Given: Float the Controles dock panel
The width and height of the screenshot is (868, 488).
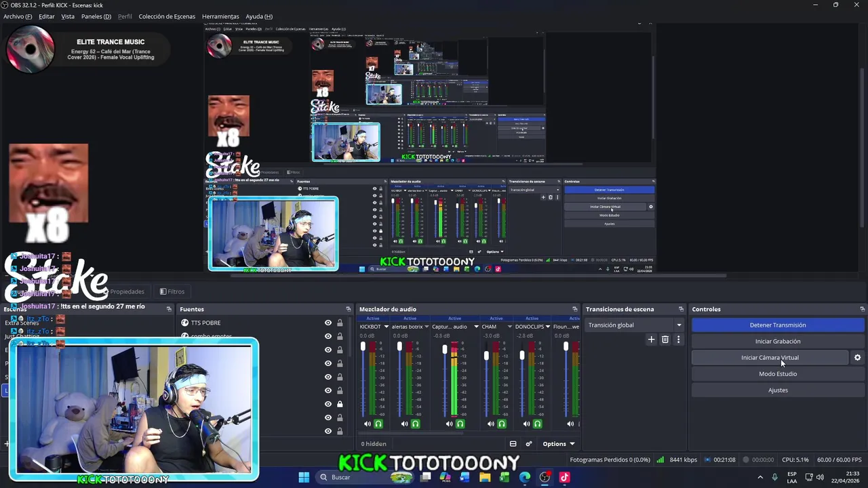Looking at the screenshot, I should [x=862, y=309].
